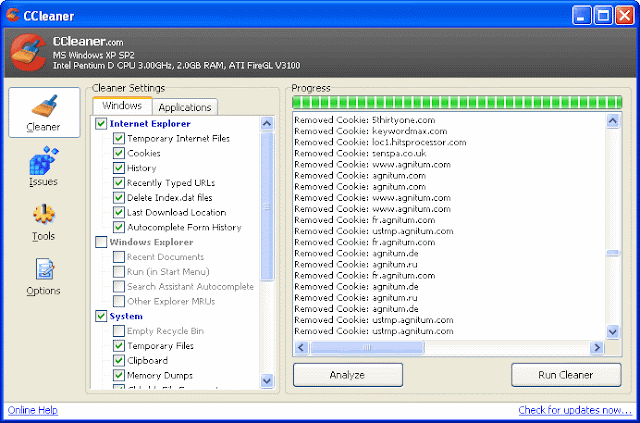The image size is (640, 423).
Task: Open the Options section checklist icon
Action: (44, 269)
